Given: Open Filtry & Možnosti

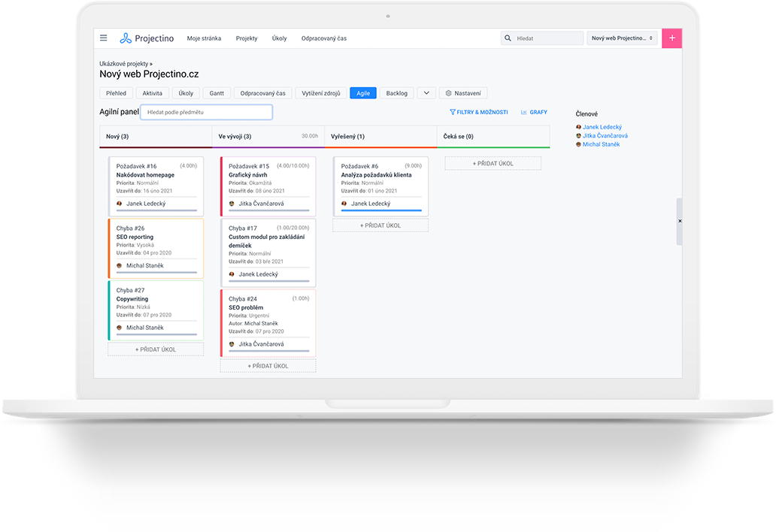Looking at the screenshot, I should point(478,112).
